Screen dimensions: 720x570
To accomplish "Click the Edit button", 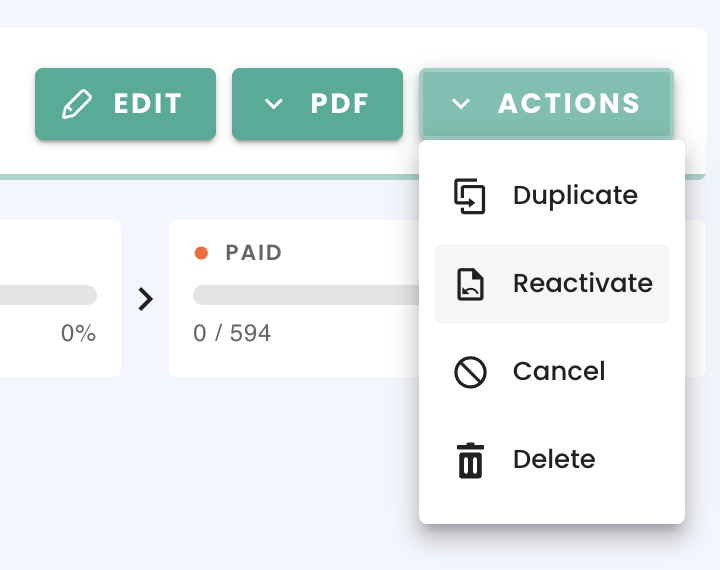I will point(125,104).
